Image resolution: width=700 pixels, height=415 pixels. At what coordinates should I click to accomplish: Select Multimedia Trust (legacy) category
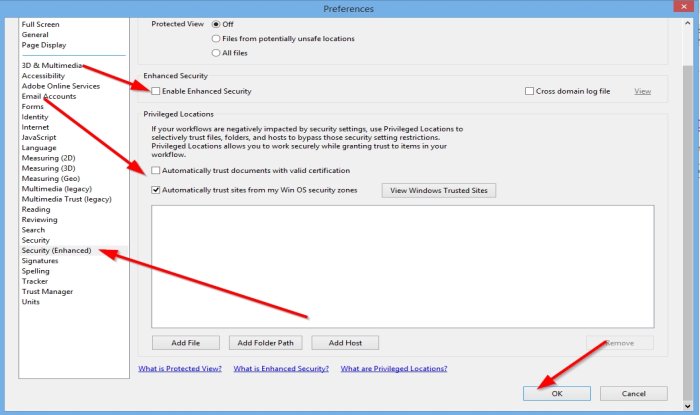point(67,199)
